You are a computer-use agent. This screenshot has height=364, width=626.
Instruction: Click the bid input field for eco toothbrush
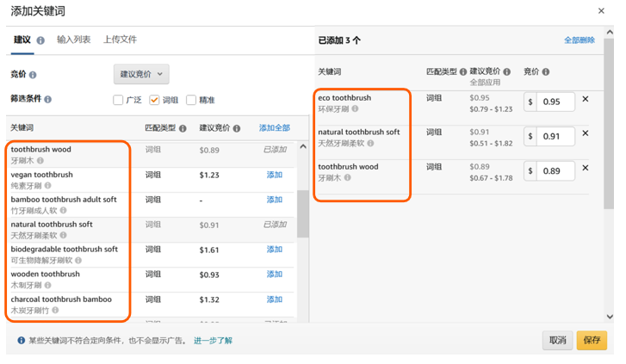555,102
